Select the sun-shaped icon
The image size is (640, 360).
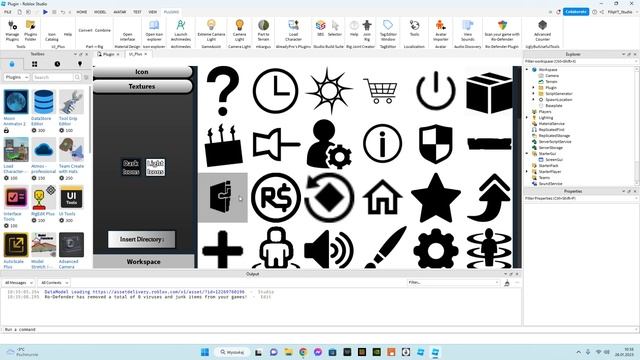click(x=329, y=91)
